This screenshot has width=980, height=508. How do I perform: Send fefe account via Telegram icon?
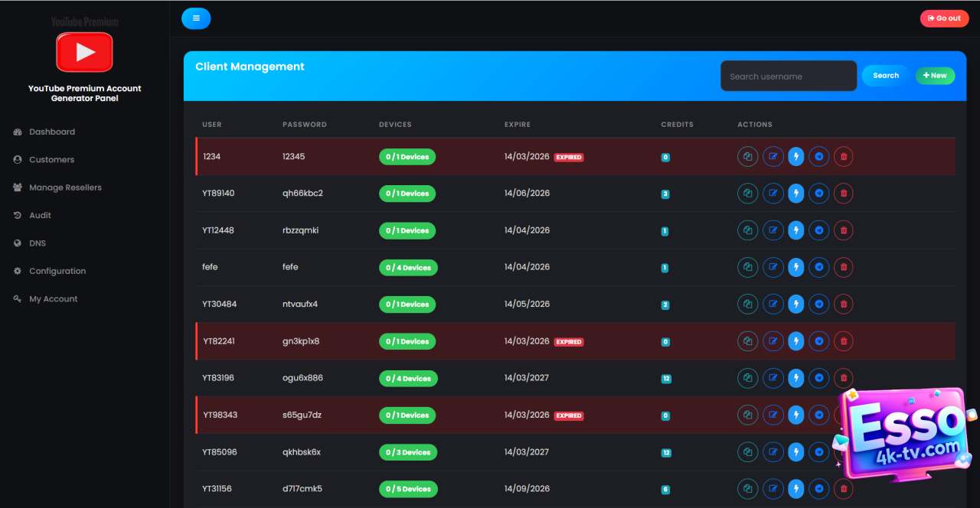[x=819, y=267]
